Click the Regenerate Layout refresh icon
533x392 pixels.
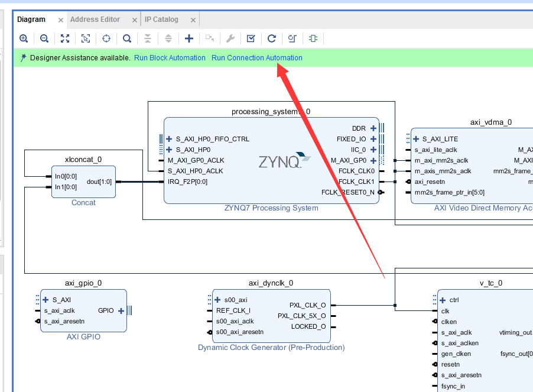click(272, 38)
